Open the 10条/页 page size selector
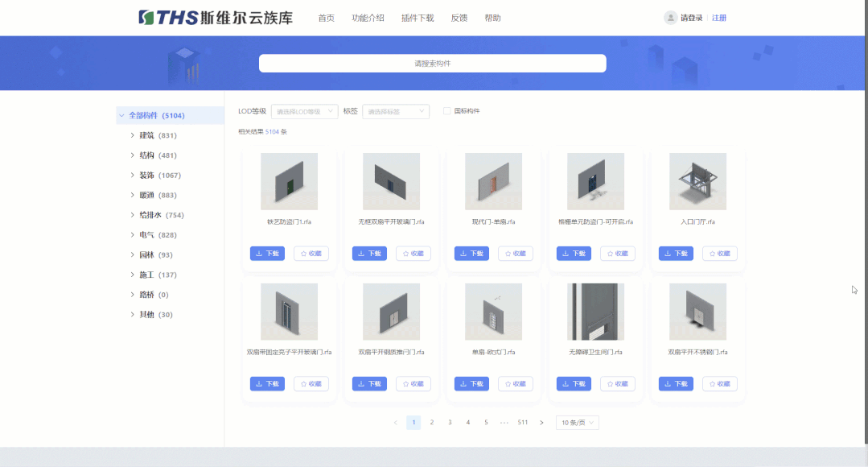The height and width of the screenshot is (467, 868). pos(576,422)
